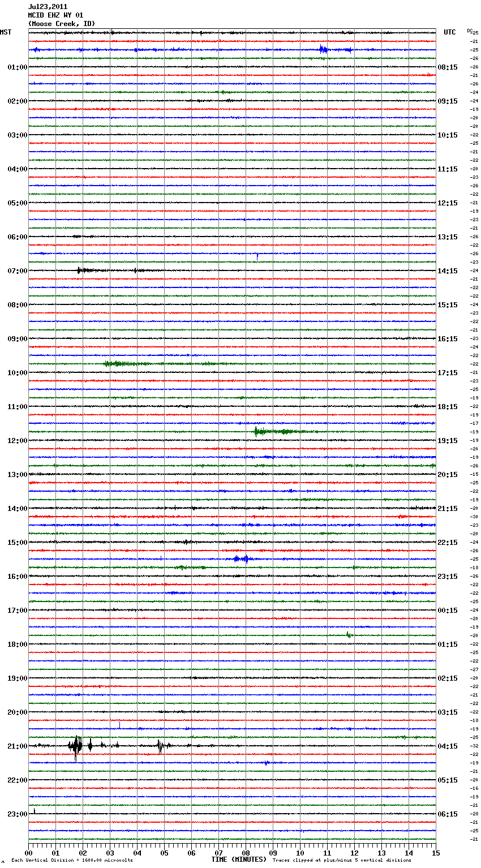
Task: Click the 00:15 UTC time label
Action: (448, 611)
